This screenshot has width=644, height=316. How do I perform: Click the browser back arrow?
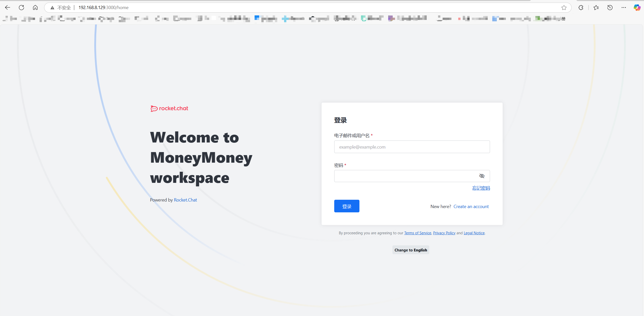(x=8, y=8)
